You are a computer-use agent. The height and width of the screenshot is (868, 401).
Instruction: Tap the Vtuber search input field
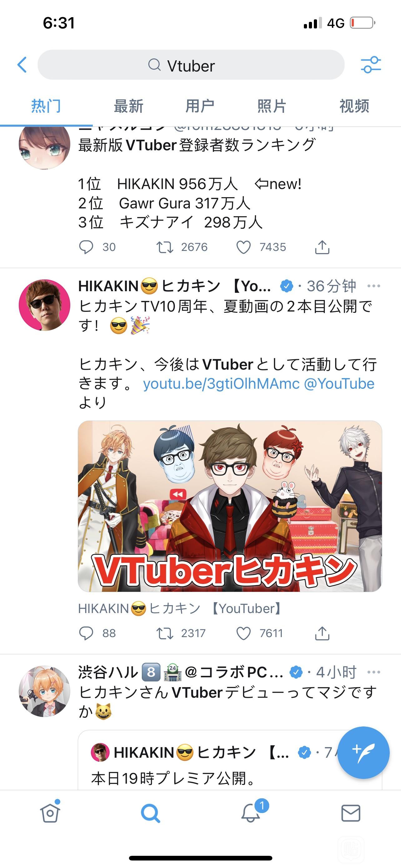pos(191,65)
